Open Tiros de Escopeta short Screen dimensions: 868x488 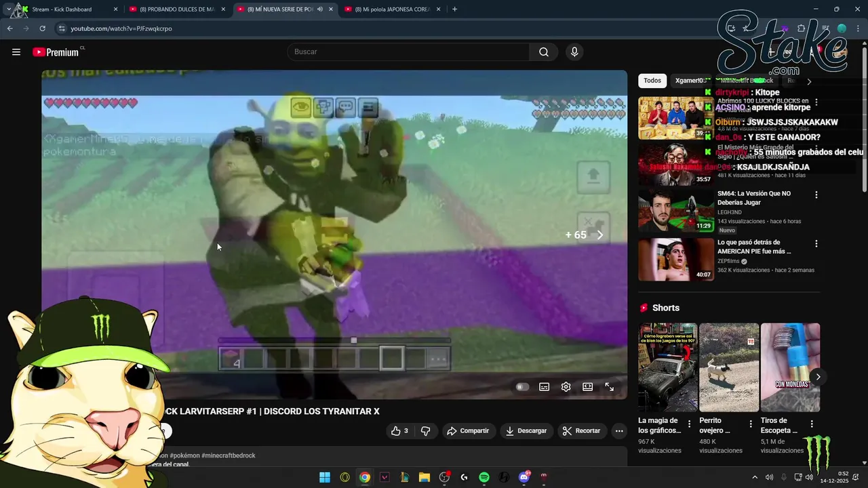(790, 367)
